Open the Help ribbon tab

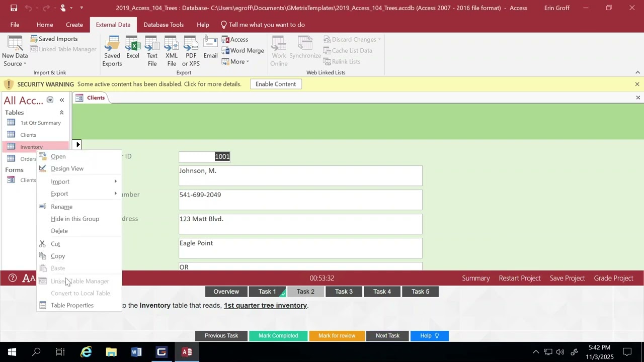[x=203, y=25]
